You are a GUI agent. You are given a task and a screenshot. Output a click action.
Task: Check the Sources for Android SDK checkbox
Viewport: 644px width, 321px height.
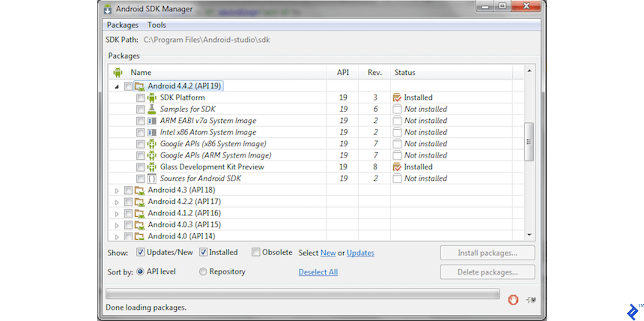point(140,179)
